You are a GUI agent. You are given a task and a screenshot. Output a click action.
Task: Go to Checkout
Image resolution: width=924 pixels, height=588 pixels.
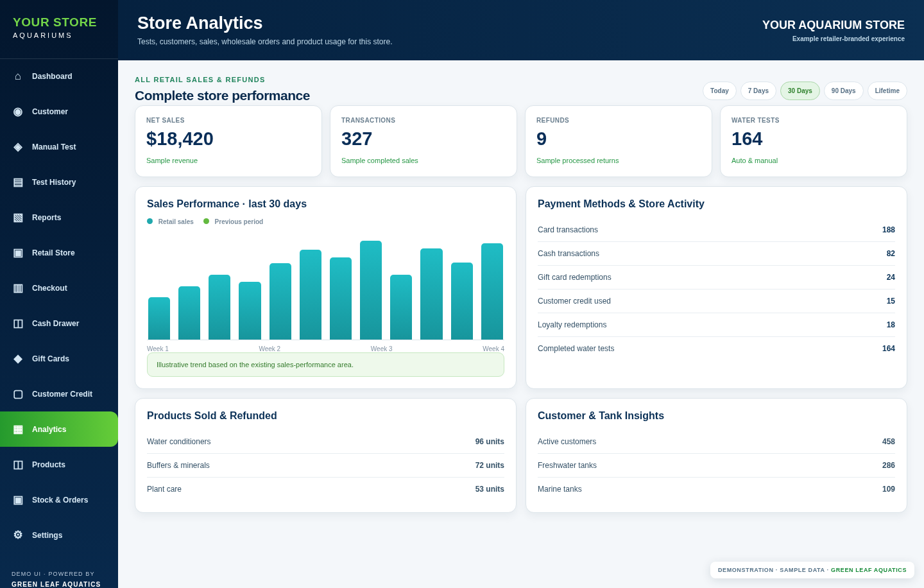[59, 288]
